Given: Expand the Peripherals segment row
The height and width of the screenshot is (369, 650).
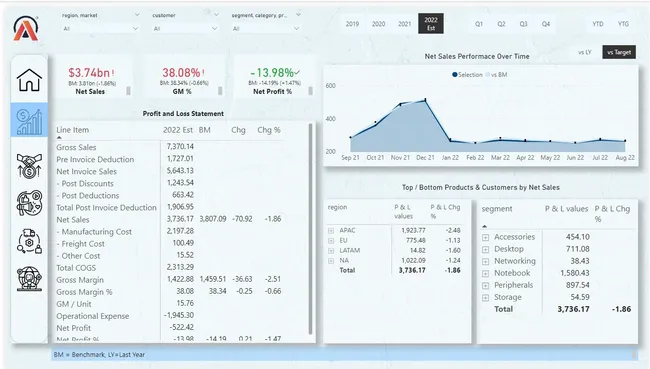Looking at the screenshot, I should (485, 286).
